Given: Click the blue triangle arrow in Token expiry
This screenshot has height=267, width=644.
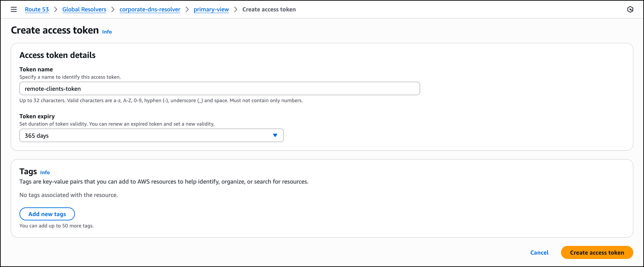Looking at the screenshot, I should pyautogui.click(x=275, y=135).
